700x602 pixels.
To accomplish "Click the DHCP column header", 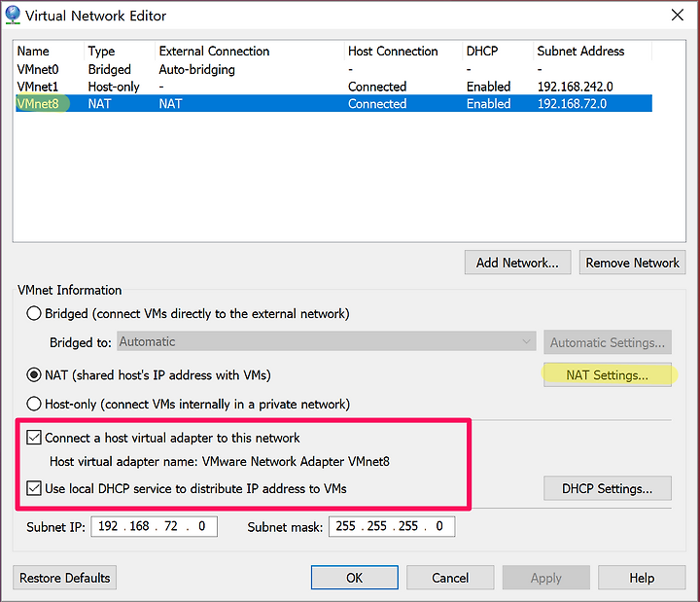I will click(498, 51).
